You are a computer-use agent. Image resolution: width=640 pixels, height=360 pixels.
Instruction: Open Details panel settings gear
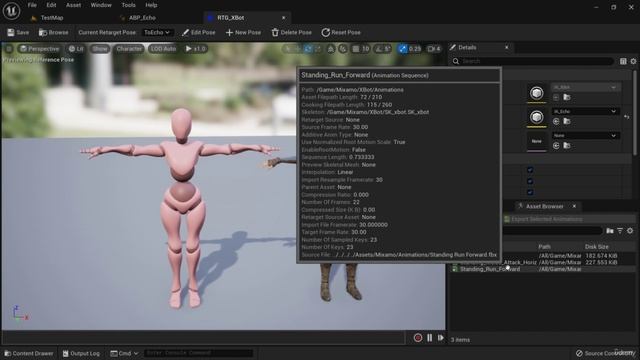633,61
